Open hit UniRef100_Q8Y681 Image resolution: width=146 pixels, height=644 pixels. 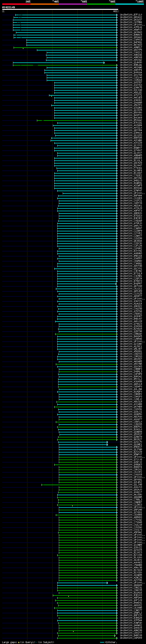click(131, 480)
